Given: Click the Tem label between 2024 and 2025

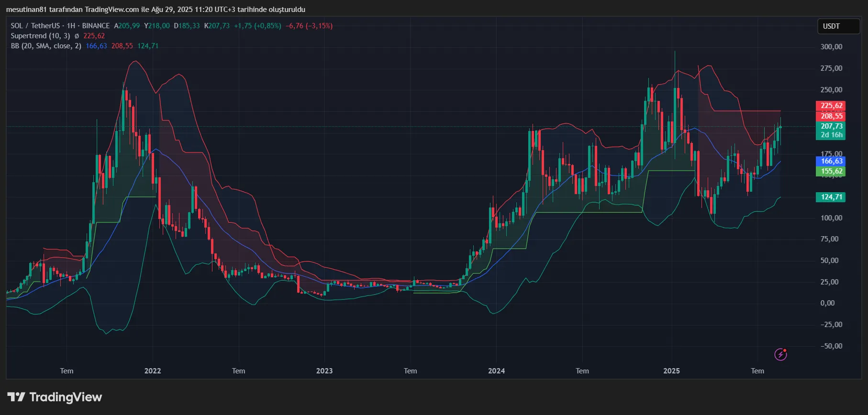Looking at the screenshot, I should point(582,371).
